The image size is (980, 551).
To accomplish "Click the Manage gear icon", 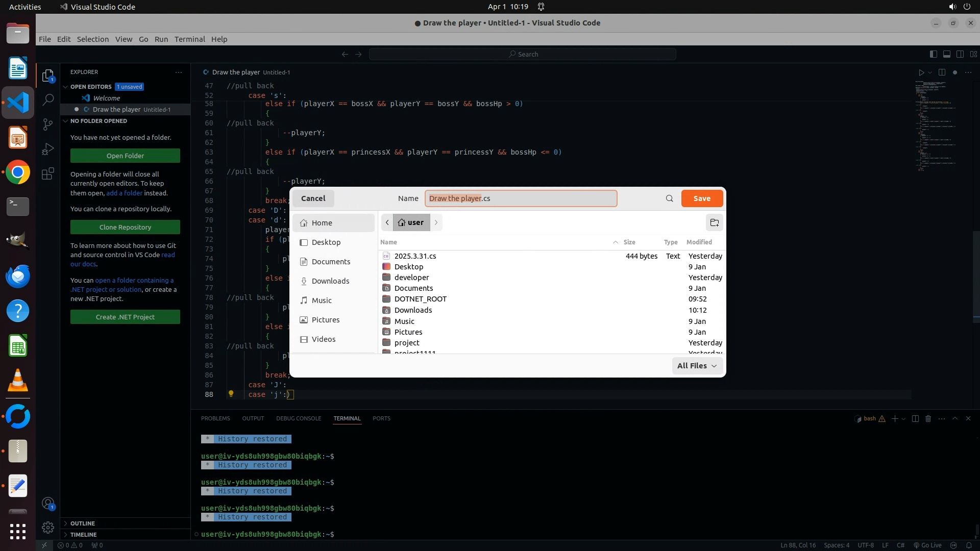I will coord(48,527).
